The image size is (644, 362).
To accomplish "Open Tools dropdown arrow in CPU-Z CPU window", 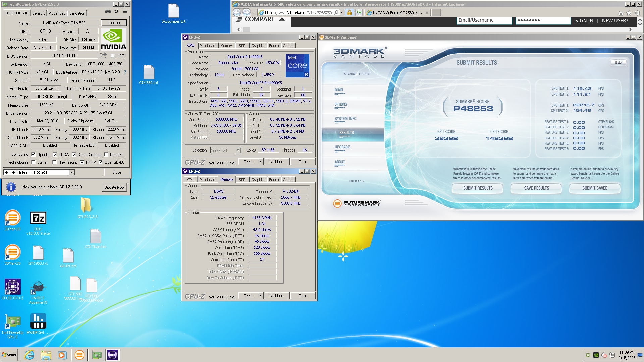I will (x=260, y=162).
